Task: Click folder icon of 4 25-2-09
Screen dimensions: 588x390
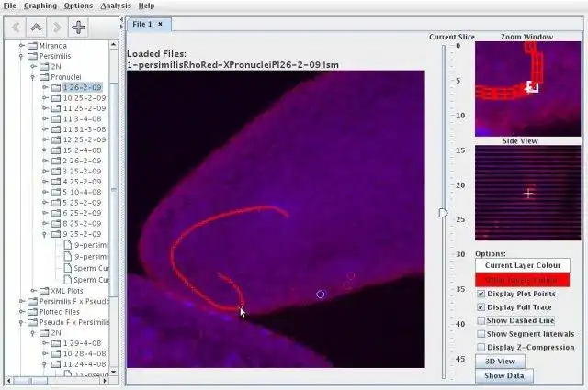Action: coord(56,182)
